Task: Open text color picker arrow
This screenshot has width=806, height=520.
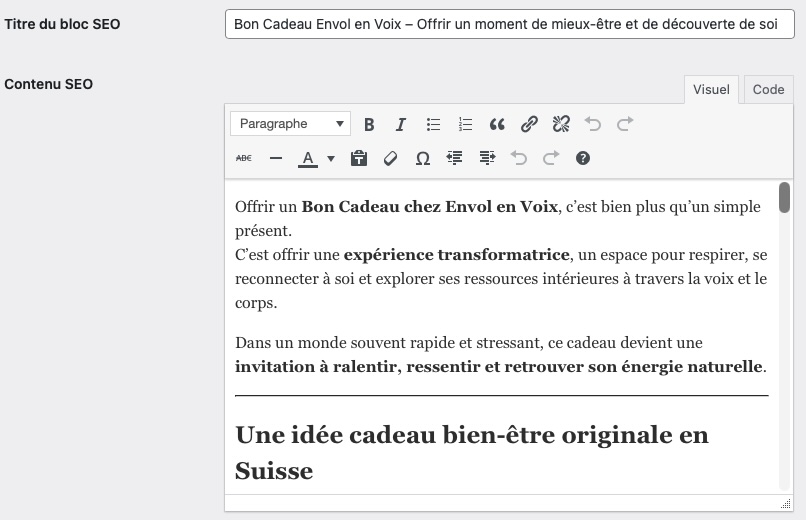Action: tap(331, 158)
